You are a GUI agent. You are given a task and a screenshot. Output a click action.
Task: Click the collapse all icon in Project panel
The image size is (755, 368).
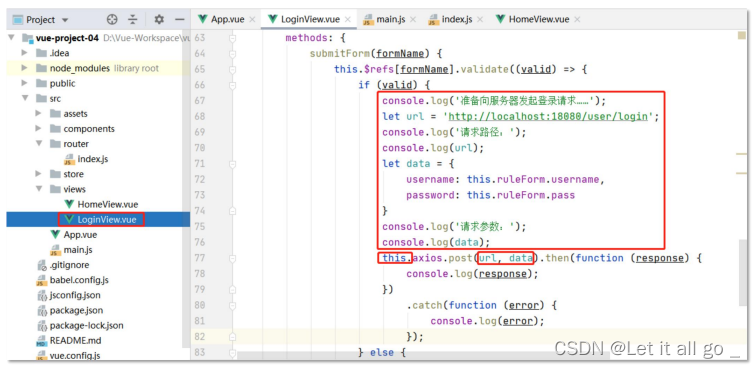[x=133, y=20]
